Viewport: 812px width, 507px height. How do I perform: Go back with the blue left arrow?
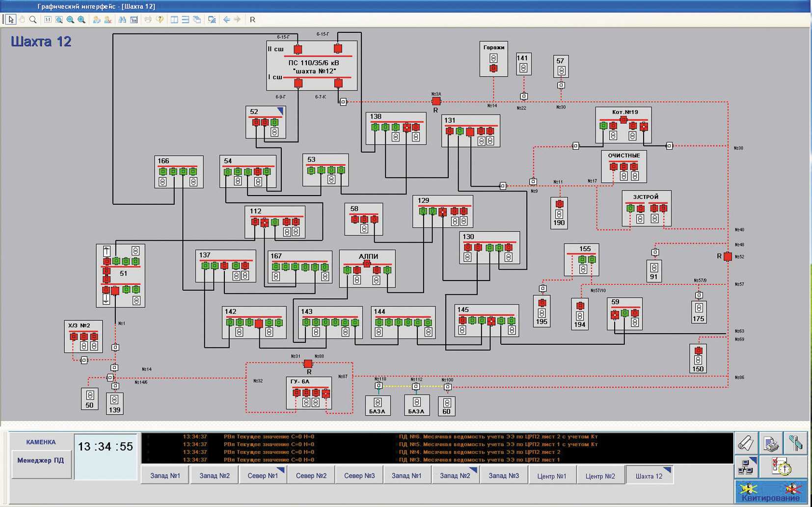[226, 20]
